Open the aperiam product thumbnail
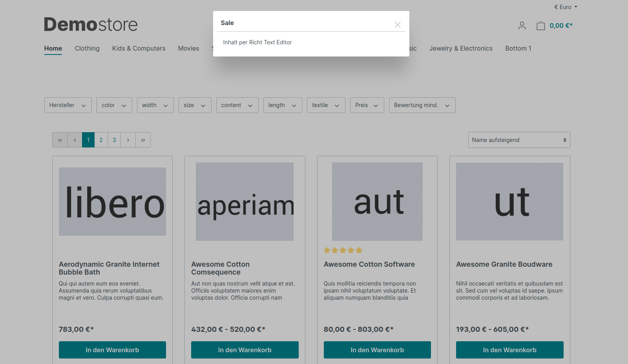This screenshot has height=364, width=628. click(x=245, y=202)
